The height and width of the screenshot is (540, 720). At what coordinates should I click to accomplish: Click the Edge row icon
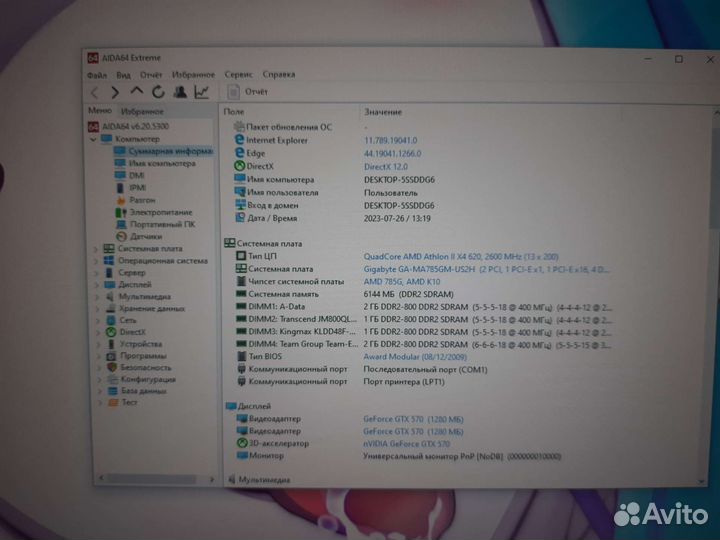pos(239,152)
